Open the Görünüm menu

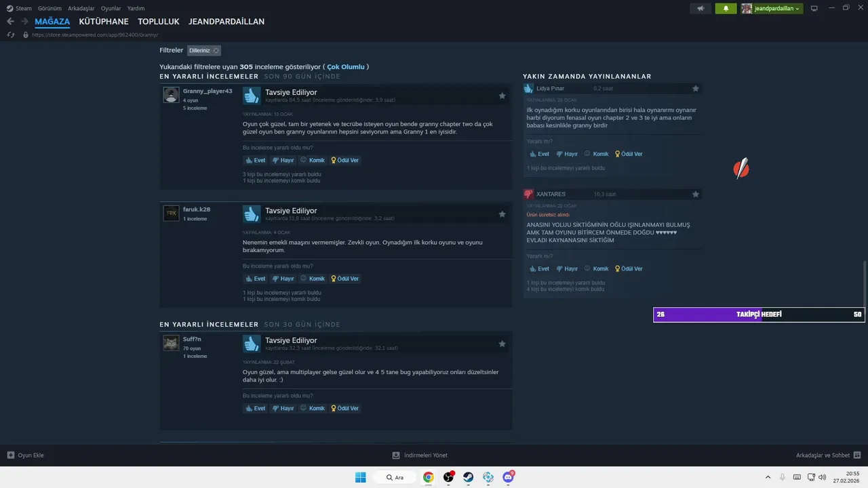point(50,8)
